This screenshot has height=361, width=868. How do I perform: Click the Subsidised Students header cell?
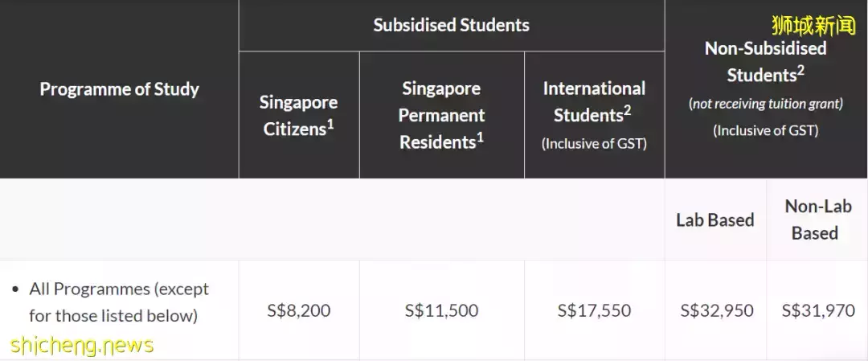(451, 25)
